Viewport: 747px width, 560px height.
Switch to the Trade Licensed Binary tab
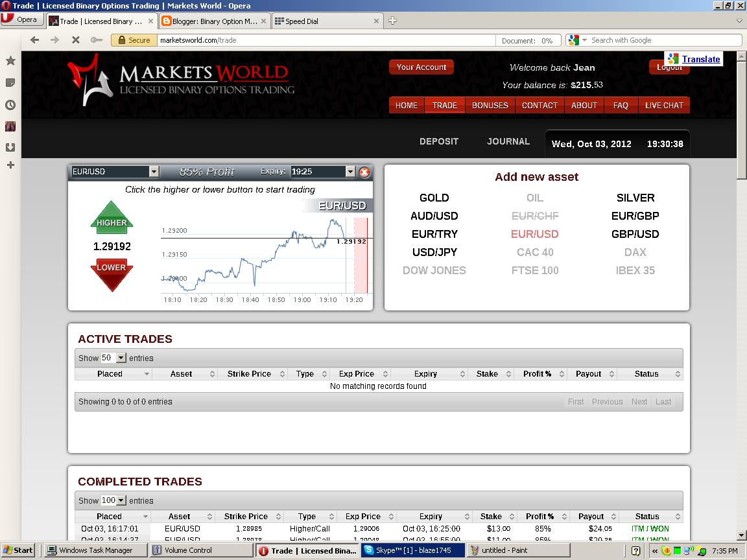tap(101, 21)
